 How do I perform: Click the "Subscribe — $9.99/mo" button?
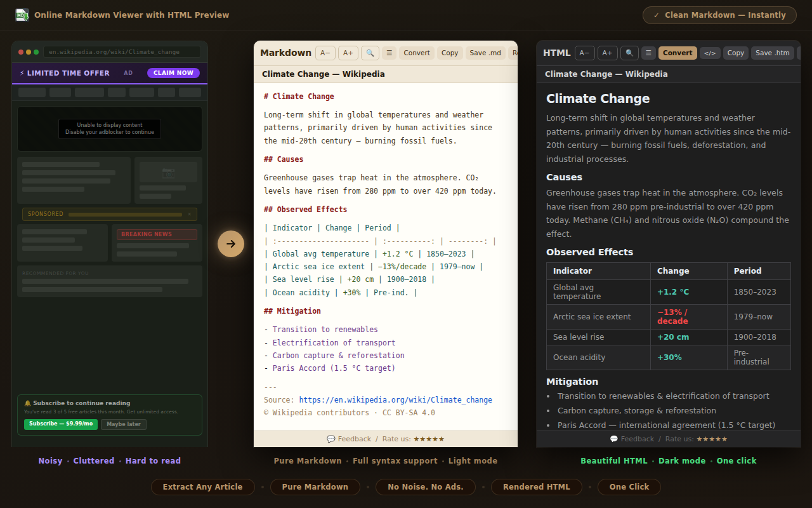[60, 424]
